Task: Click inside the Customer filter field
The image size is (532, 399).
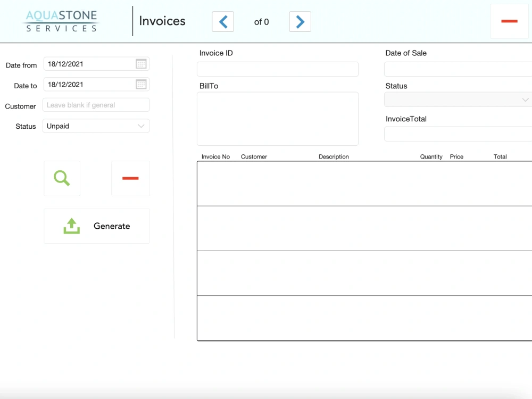Action: click(x=96, y=105)
